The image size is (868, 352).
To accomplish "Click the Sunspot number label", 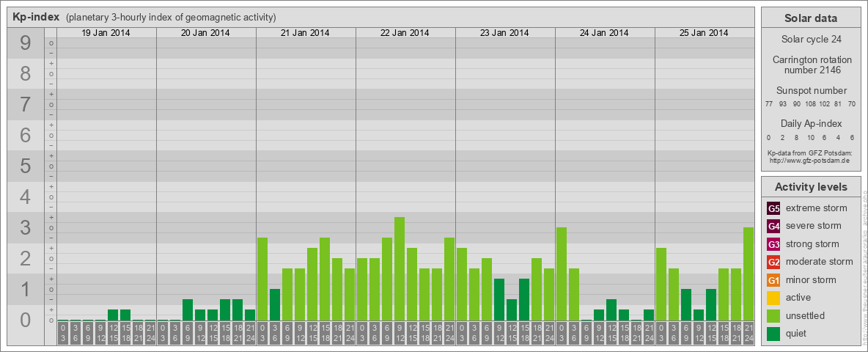I will pos(812,90).
